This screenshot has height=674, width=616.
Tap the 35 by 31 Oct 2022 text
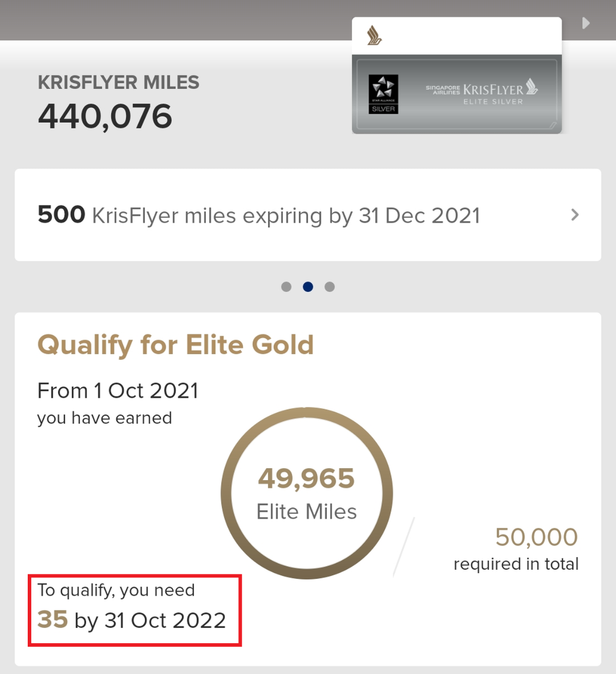tap(132, 620)
